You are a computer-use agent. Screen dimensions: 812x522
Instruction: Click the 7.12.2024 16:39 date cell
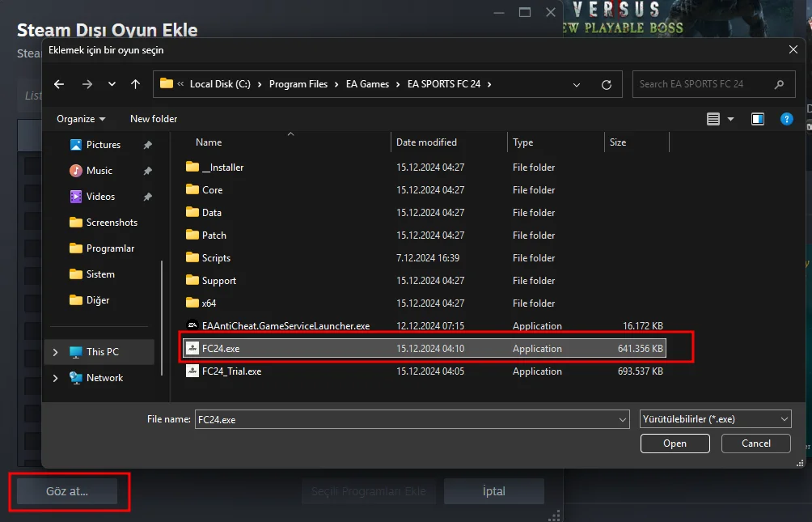coord(428,257)
